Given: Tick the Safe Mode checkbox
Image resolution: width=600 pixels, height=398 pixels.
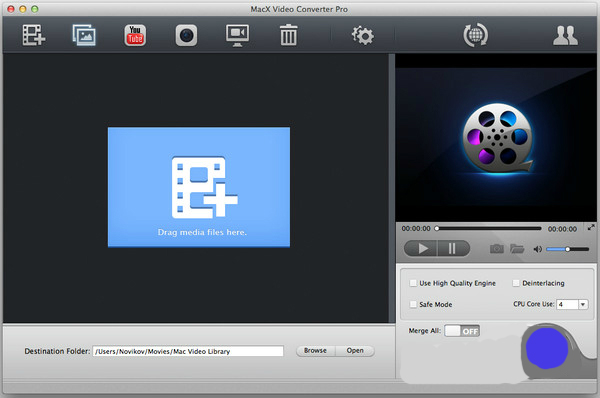Looking at the screenshot, I should [413, 304].
